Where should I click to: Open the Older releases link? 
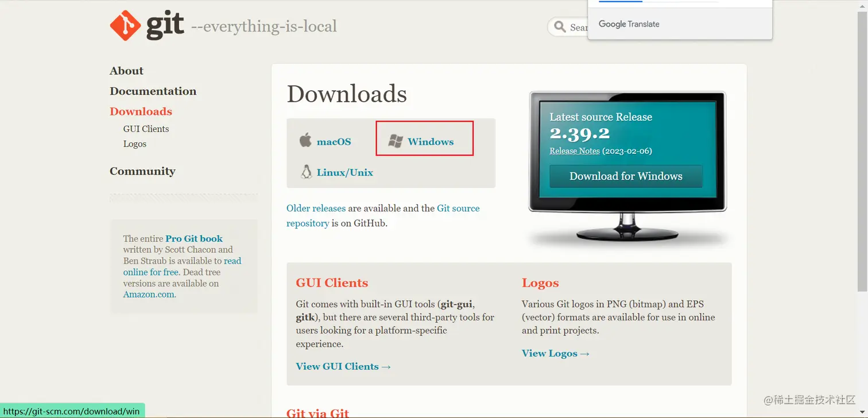coord(316,208)
